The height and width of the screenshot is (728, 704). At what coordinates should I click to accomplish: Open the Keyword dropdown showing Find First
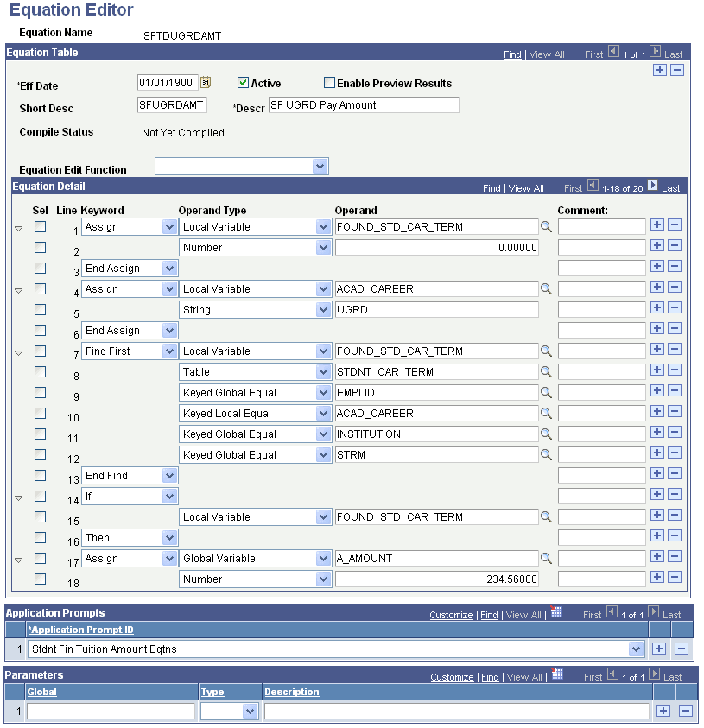tap(168, 351)
